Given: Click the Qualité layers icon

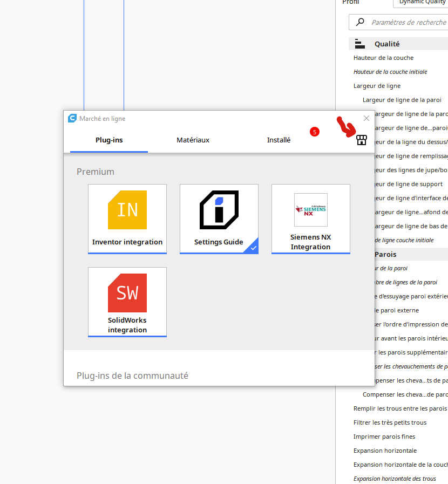Looking at the screenshot, I should click(x=359, y=44).
